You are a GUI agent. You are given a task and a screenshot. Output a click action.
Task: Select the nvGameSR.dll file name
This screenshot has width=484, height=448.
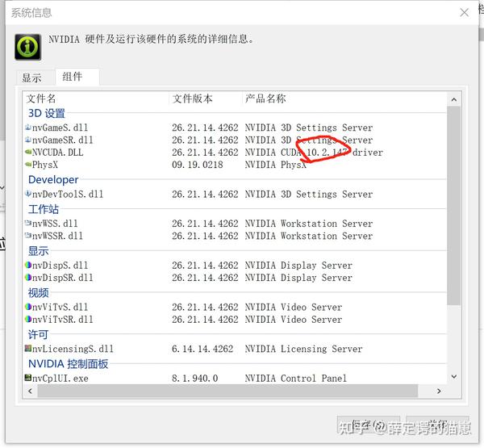click(63, 140)
